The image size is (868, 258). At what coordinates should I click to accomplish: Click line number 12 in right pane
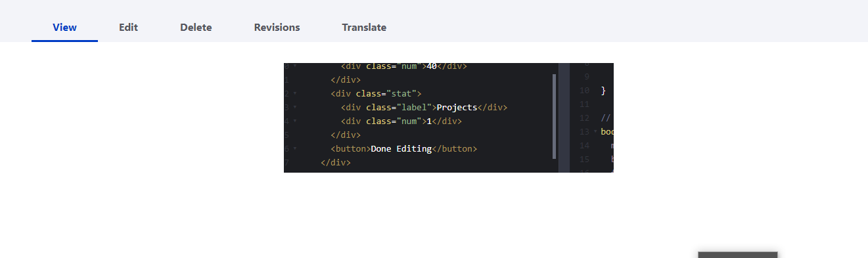[584, 118]
